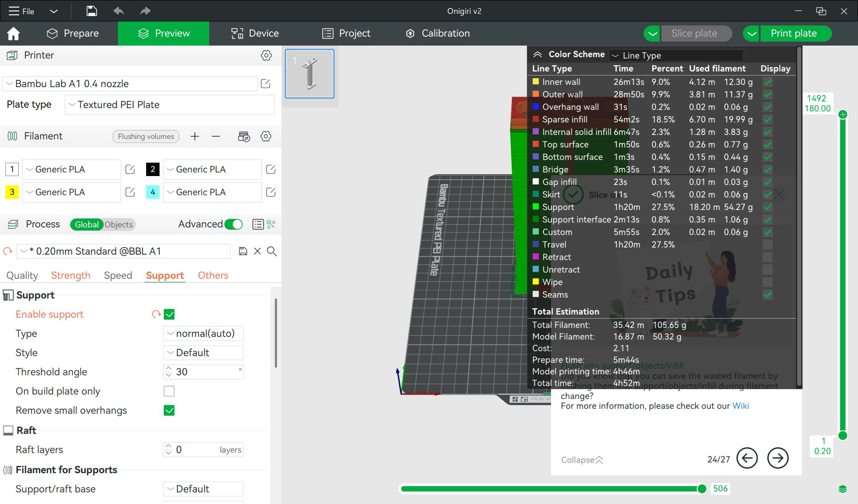
Task: Open printer selection dropdown
Action: coord(130,84)
